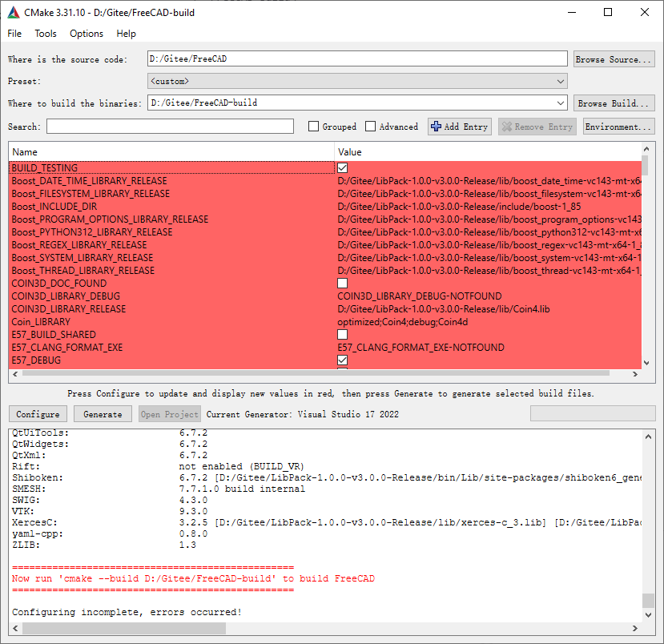
Task: Click Browse Source for source code path
Action: point(614,58)
